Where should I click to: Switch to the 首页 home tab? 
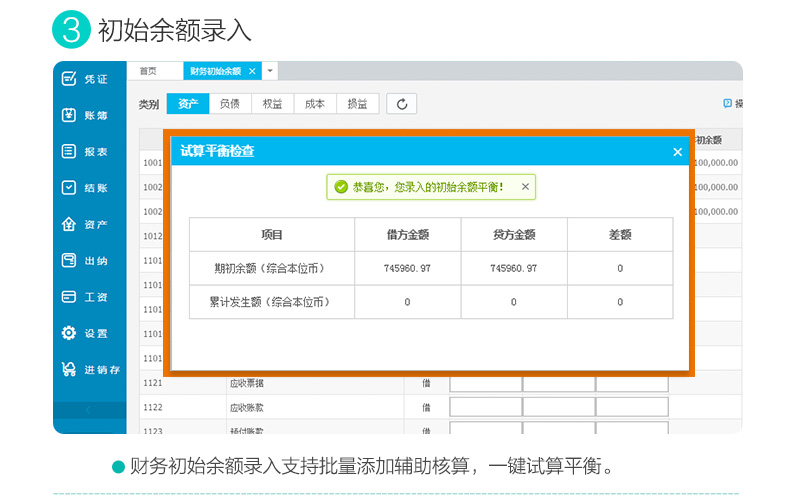point(149,71)
